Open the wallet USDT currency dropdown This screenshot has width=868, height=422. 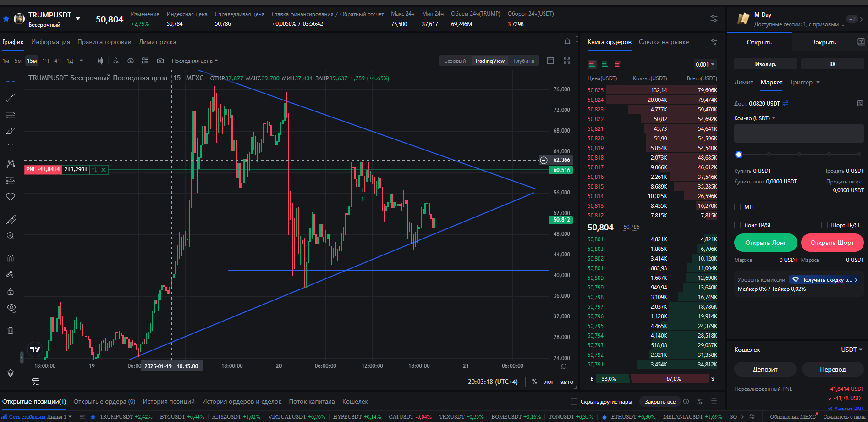point(852,350)
